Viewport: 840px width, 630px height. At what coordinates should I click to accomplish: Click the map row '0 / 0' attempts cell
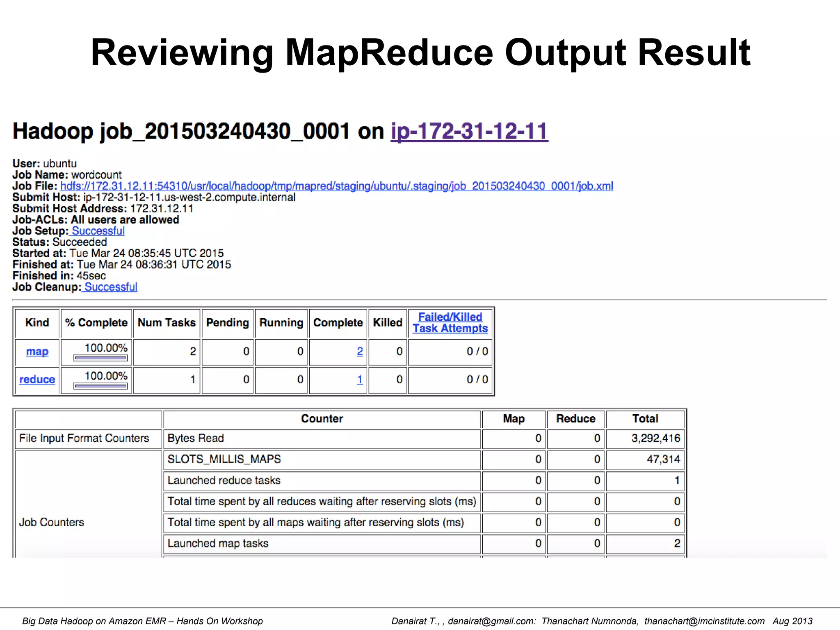(450, 352)
